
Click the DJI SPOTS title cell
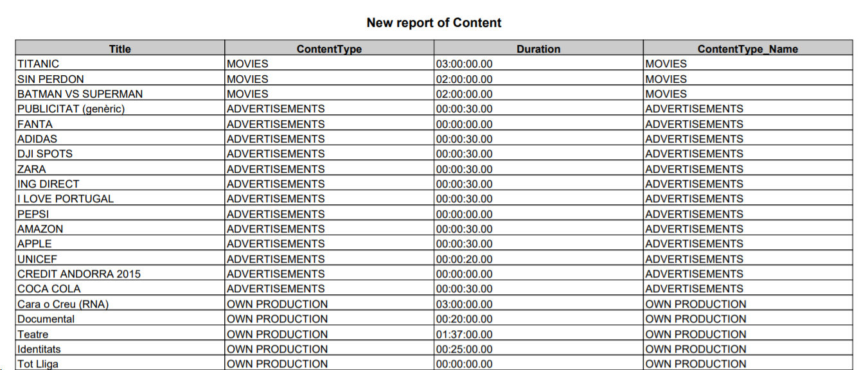(45, 154)
